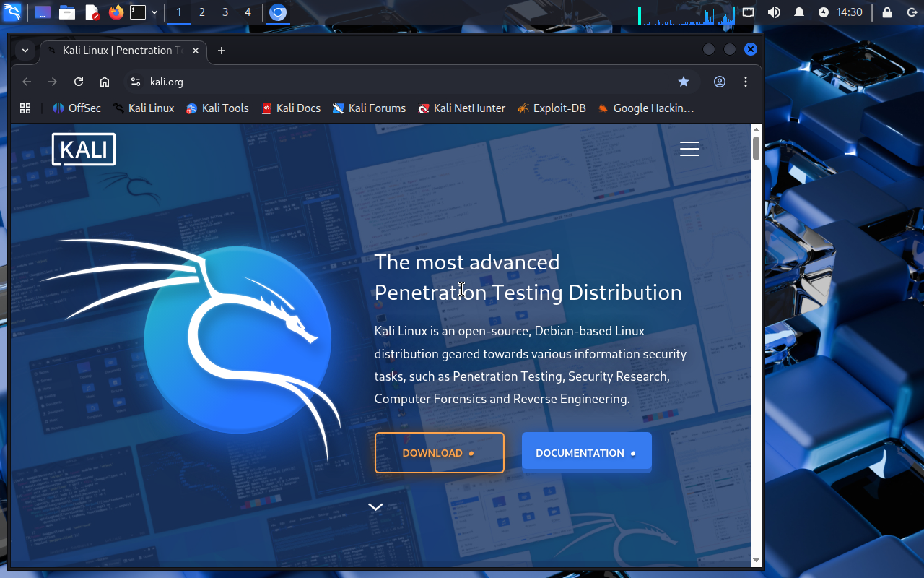Open the apps grid icon in bookmarks bar

[25, 108]
